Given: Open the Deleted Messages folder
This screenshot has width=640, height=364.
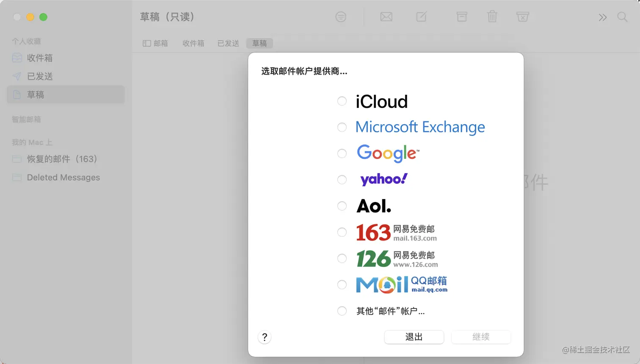Looking at the screenshot, I should point(66,178).
